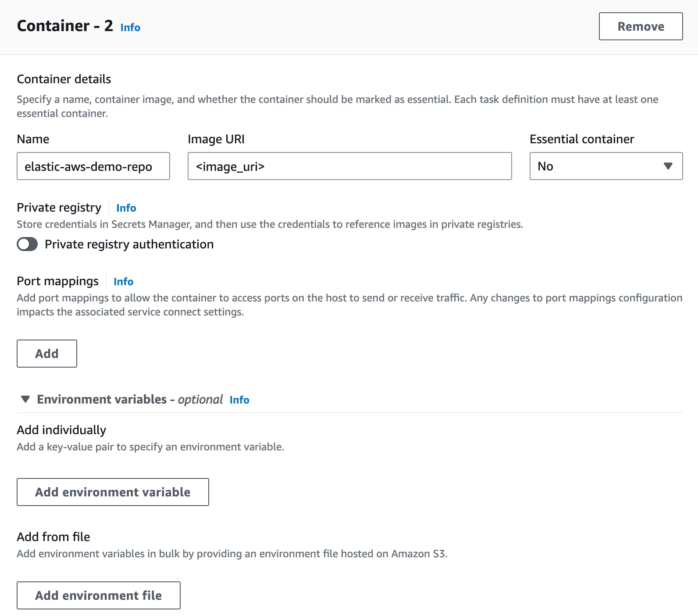Image resolution: width=698 pixels, height=616 pixels.
Task: Click the Image URI field label
Action: pyautogui.click(x=216, y=139)
